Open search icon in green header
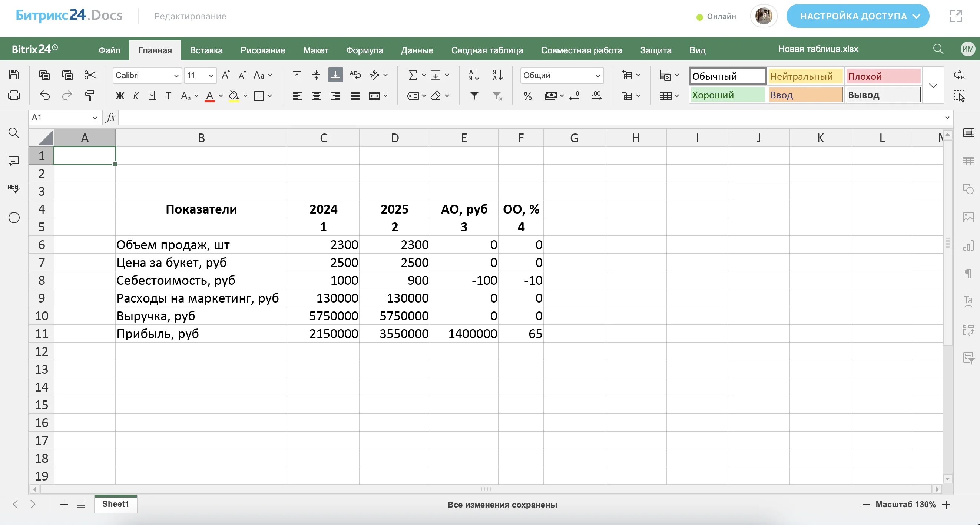 coord(938,49)
